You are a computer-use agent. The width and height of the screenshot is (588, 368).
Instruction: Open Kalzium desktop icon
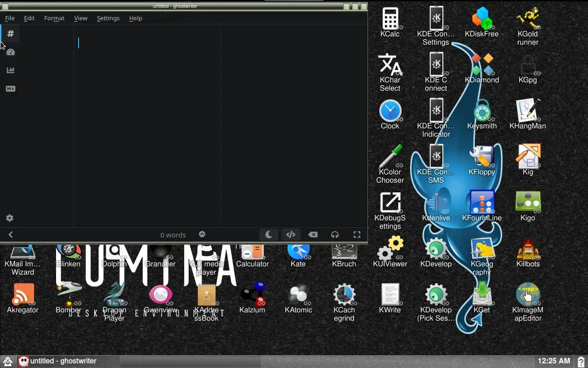(x=252, y=299)
